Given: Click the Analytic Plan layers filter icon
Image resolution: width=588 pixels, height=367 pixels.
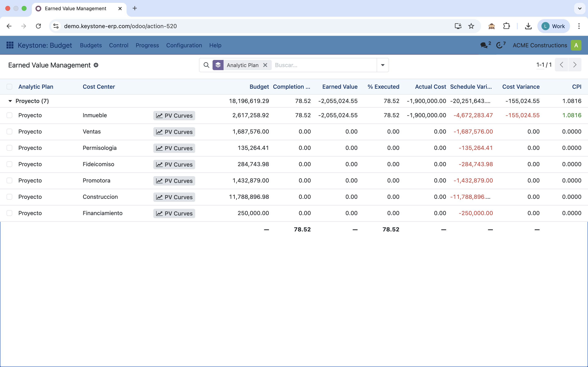Looking at the screenshot, I should pos(218,65).
